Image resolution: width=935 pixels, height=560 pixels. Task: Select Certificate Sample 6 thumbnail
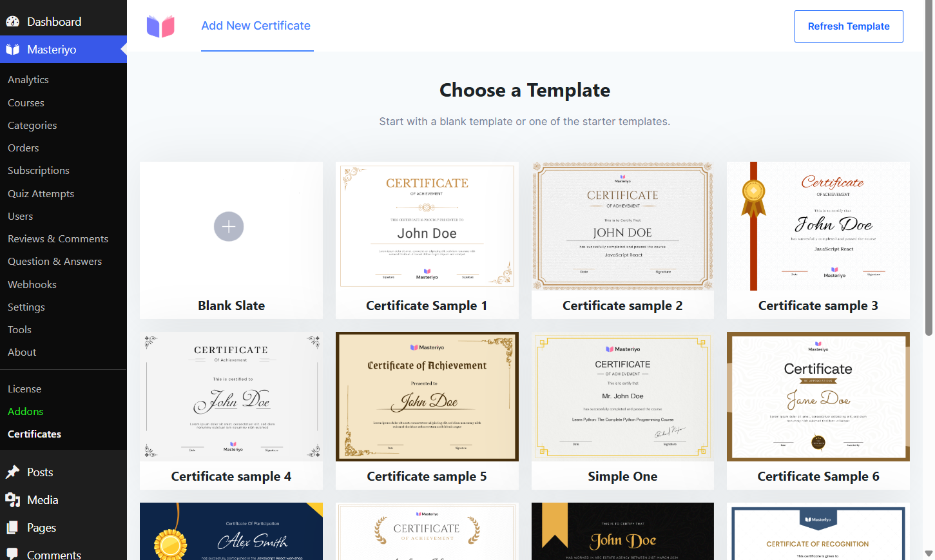click(x=818, y=396)
